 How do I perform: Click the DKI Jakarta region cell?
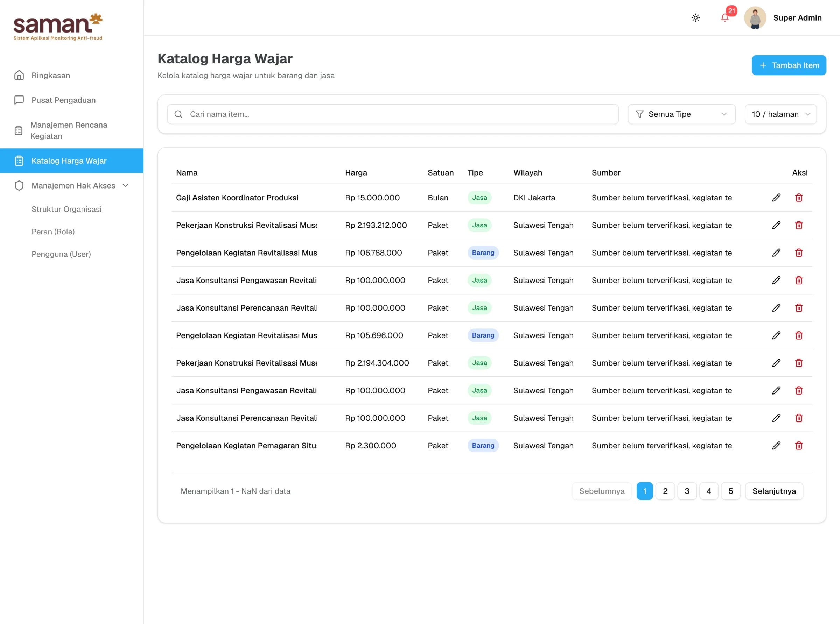(534, 198)
